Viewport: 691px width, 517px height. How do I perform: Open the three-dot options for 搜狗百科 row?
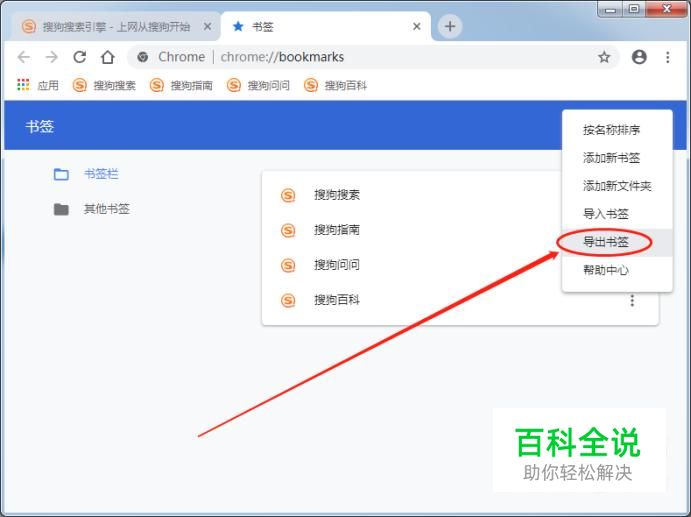click(632, 300)
